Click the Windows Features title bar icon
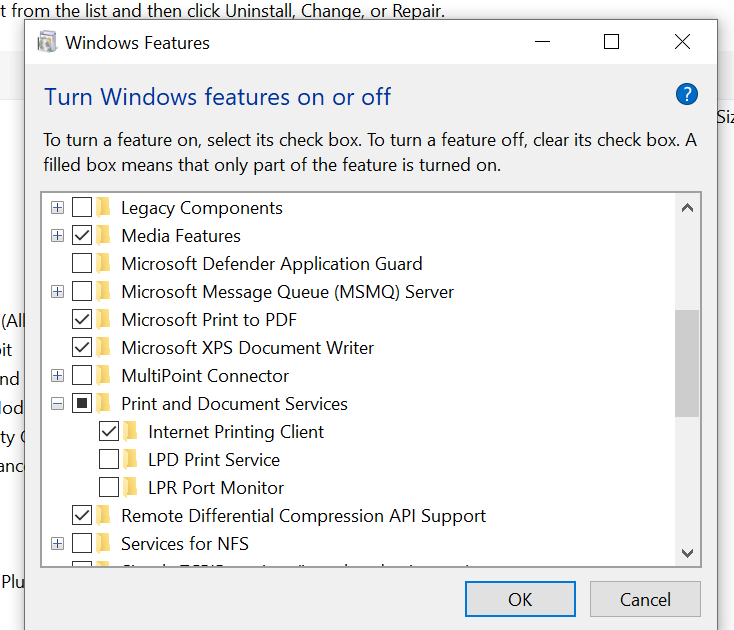 pyautogui.click(x=47, y=42)
